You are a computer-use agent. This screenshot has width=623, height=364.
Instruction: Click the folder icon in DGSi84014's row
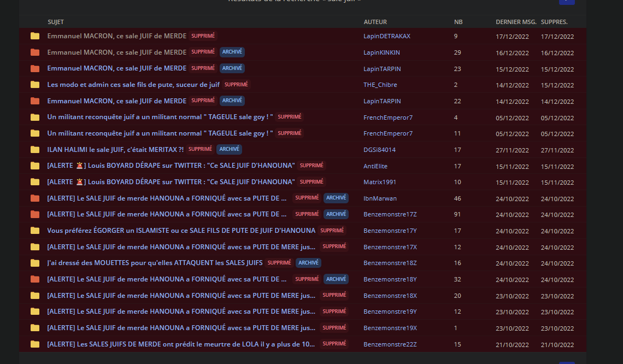coord(35,150)
